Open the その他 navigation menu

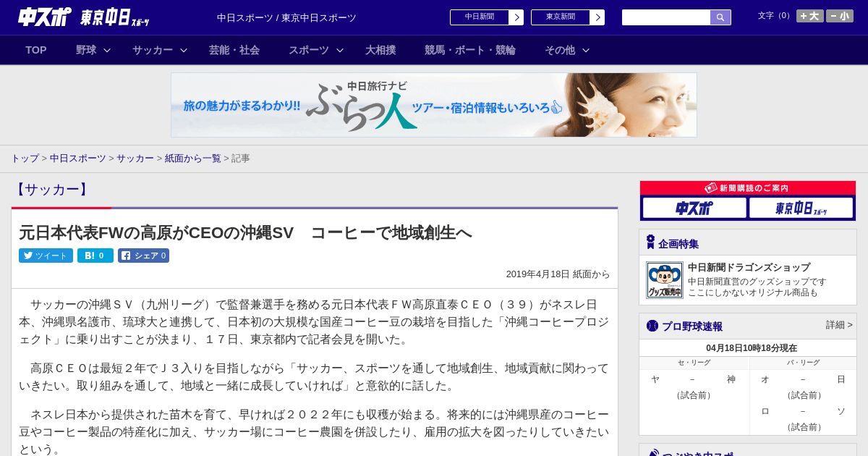(560, 50)
